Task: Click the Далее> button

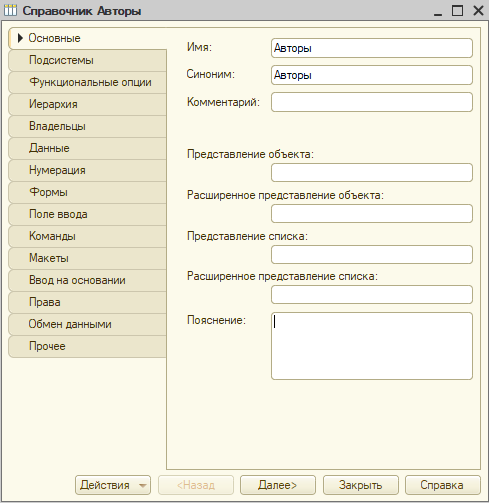Action: tap(278, 485)
